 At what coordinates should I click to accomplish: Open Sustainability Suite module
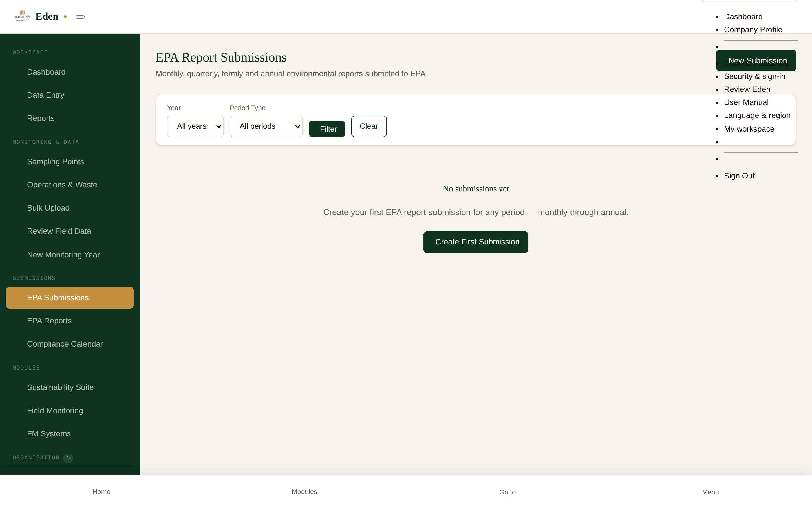click(70, 387)
